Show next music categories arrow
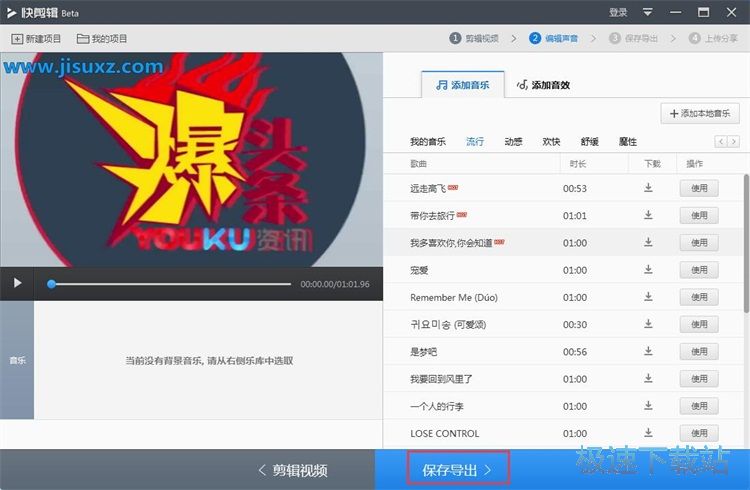750x490 pixels. (x=733, y=141)
